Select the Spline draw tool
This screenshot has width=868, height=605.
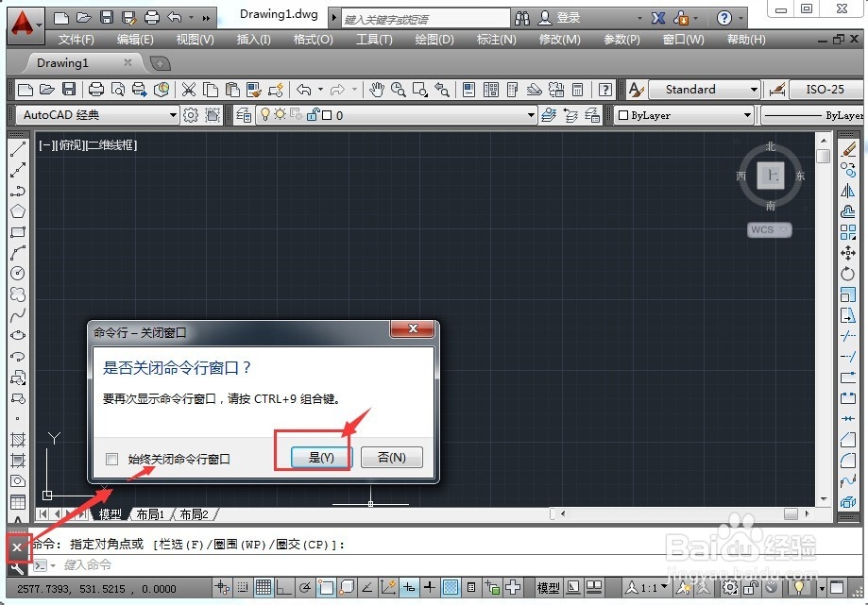tap(18, 315)
